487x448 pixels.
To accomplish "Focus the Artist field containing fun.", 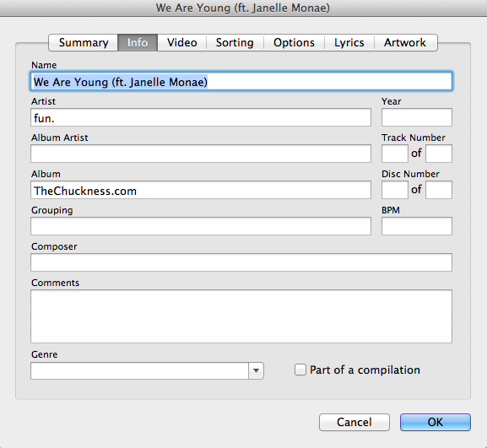I will pos(201,117).
